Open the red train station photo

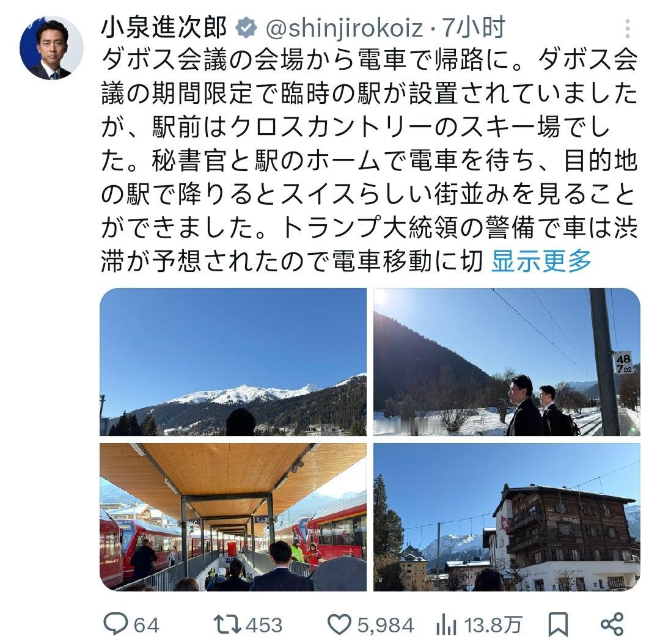click(x=233, y=517)
